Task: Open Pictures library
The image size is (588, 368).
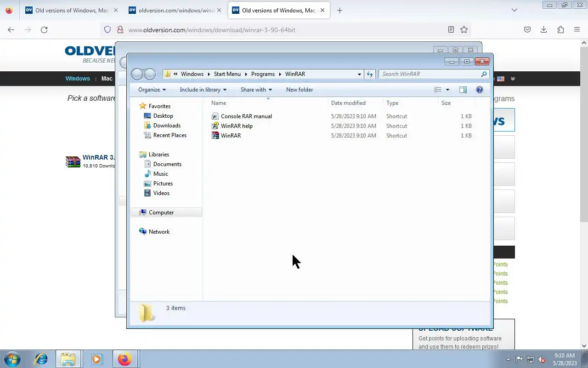Action: (x=163, y=184)
